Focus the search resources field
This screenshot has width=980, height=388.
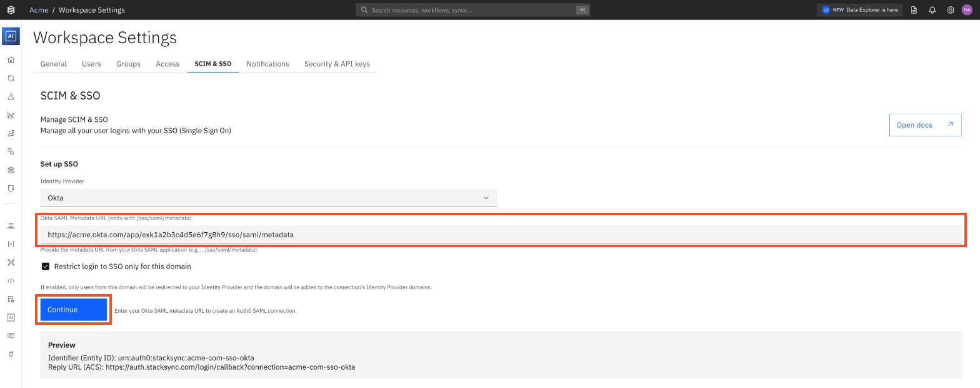click(473, 10)
